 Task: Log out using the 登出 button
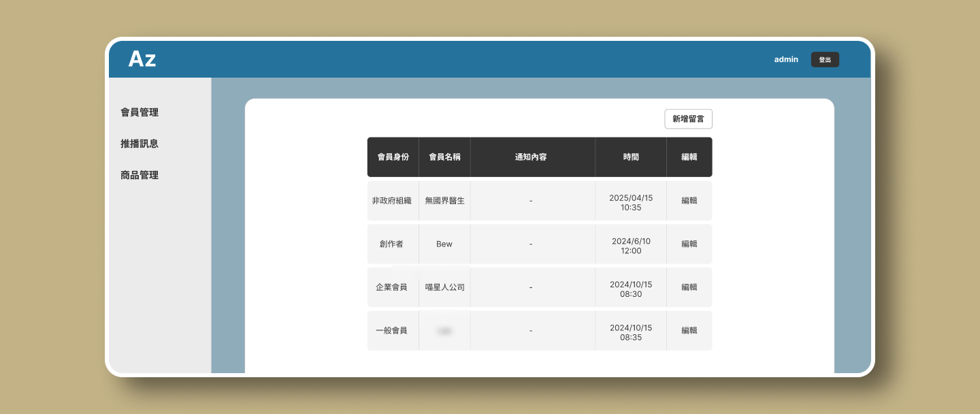tap(825, 60)
